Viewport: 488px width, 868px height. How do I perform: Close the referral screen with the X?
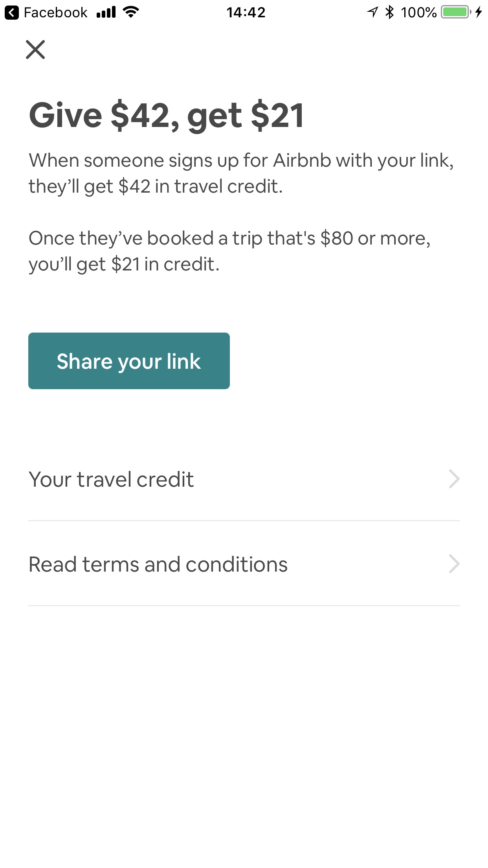pos(35,50)
